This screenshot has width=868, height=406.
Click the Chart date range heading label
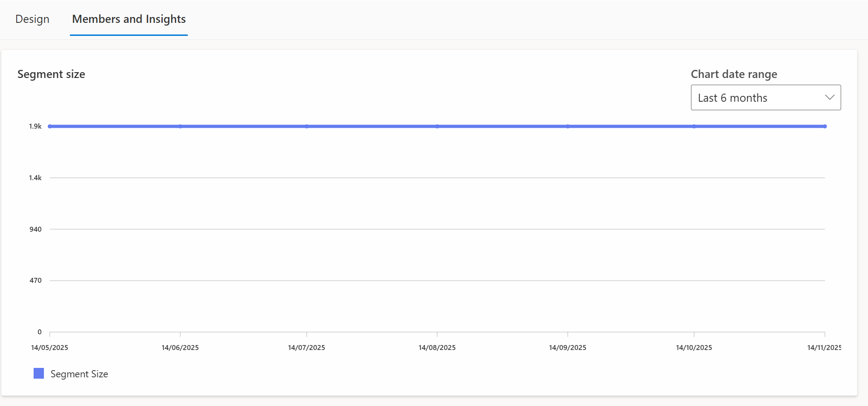pos(734,74)
